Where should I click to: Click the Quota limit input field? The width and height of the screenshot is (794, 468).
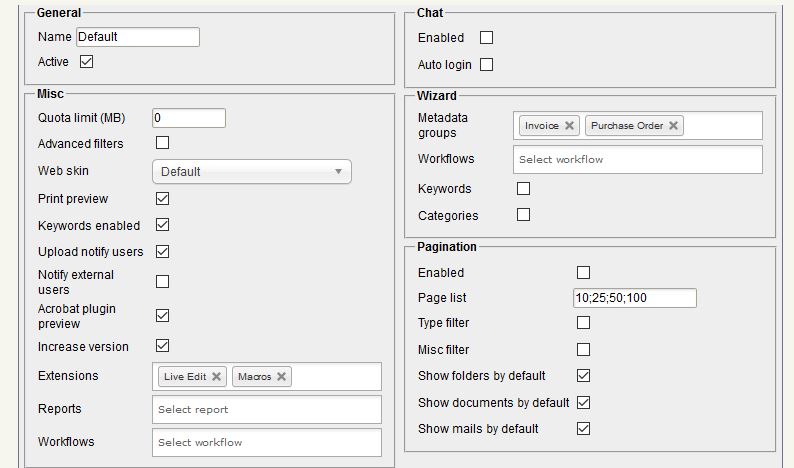[189, 118]
